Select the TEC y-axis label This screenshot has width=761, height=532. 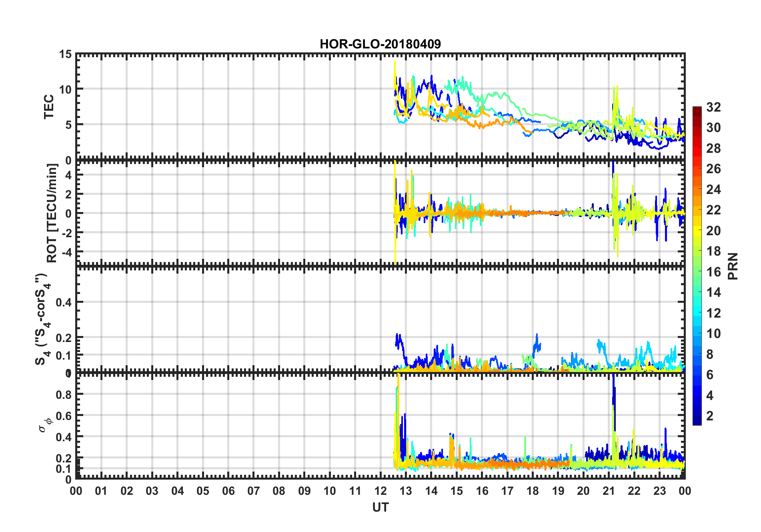(48, 107)
